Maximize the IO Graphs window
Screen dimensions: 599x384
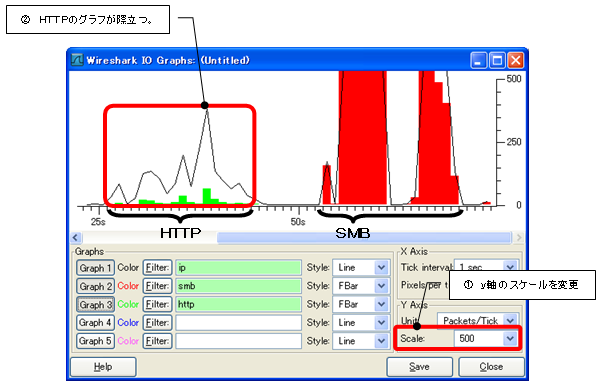click(497, 60)
